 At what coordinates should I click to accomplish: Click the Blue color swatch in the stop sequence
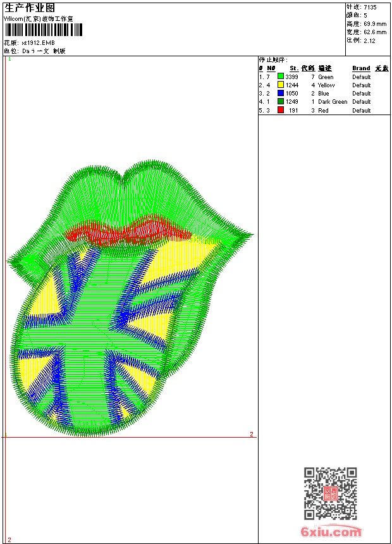tap(281, 93)
